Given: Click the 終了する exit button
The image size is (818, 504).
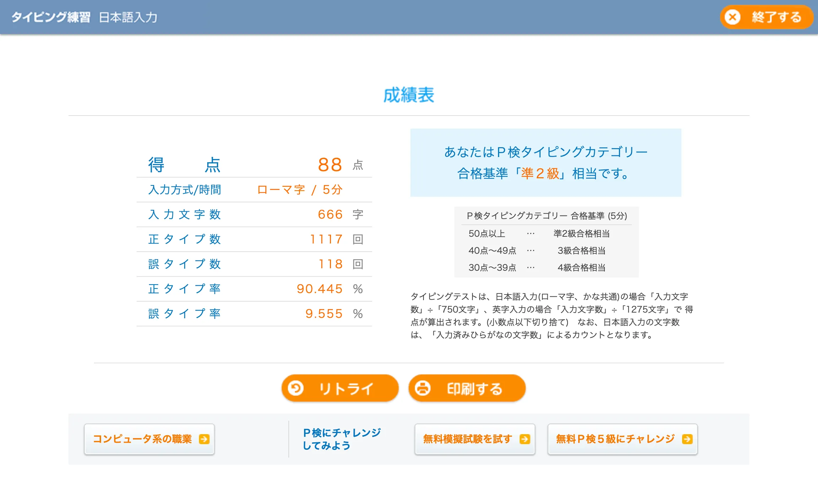Looking at the screenshot, I should (767, 17).
